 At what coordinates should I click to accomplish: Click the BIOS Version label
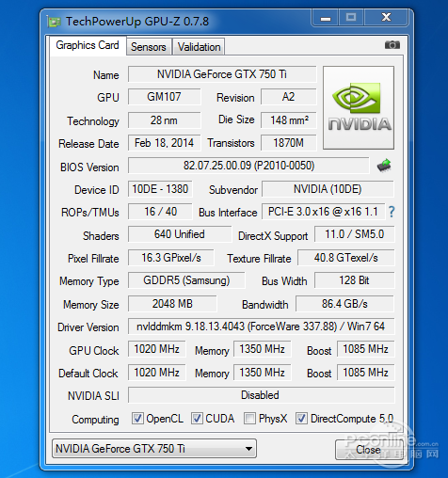point(89,167)
